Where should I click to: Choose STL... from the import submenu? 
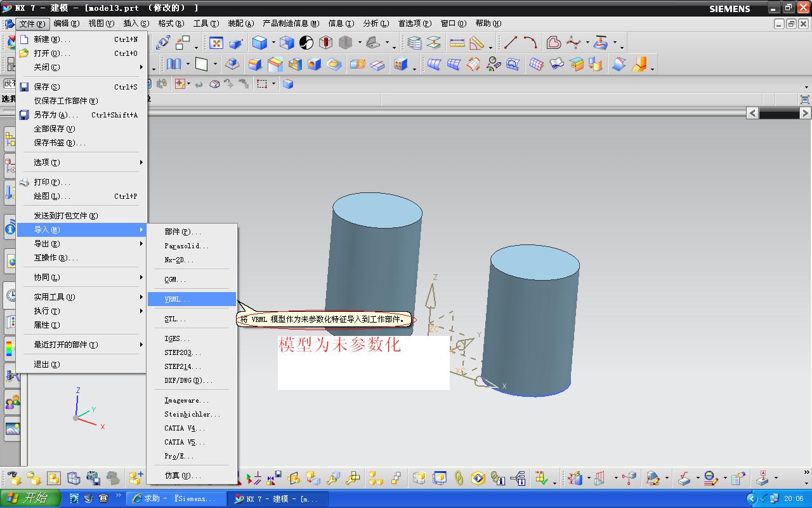pyautogui.click(x=175, y=319)
